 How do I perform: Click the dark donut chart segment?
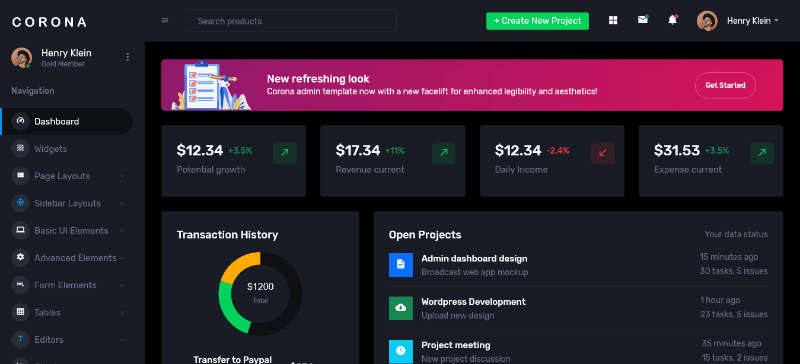[295, 294]
